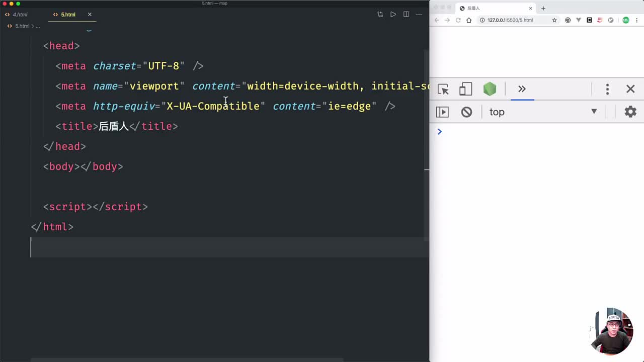Click the closing head tag
Image resolution: width=644 pixels, height=362 pixels.
[64, 146]
